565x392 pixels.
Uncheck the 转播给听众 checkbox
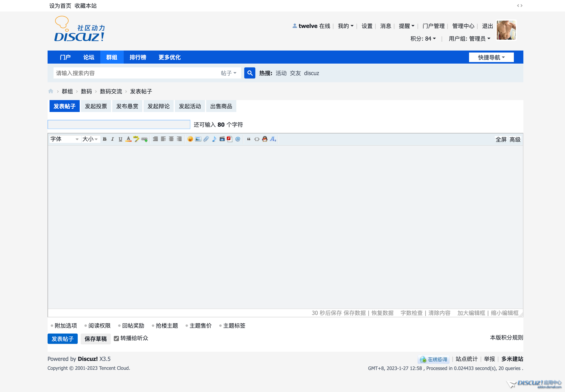116,338
